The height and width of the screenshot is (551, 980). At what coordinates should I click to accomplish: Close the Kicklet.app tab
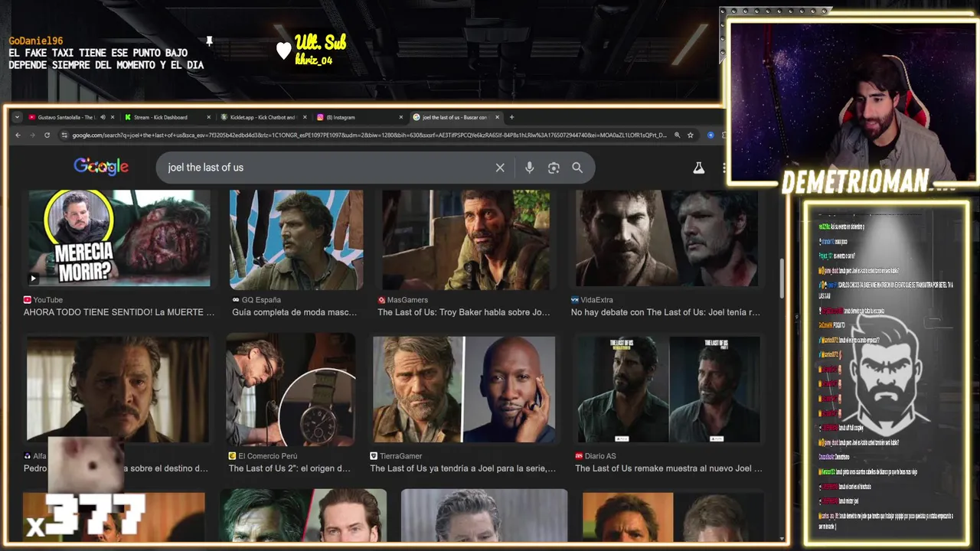click(305, 117)
